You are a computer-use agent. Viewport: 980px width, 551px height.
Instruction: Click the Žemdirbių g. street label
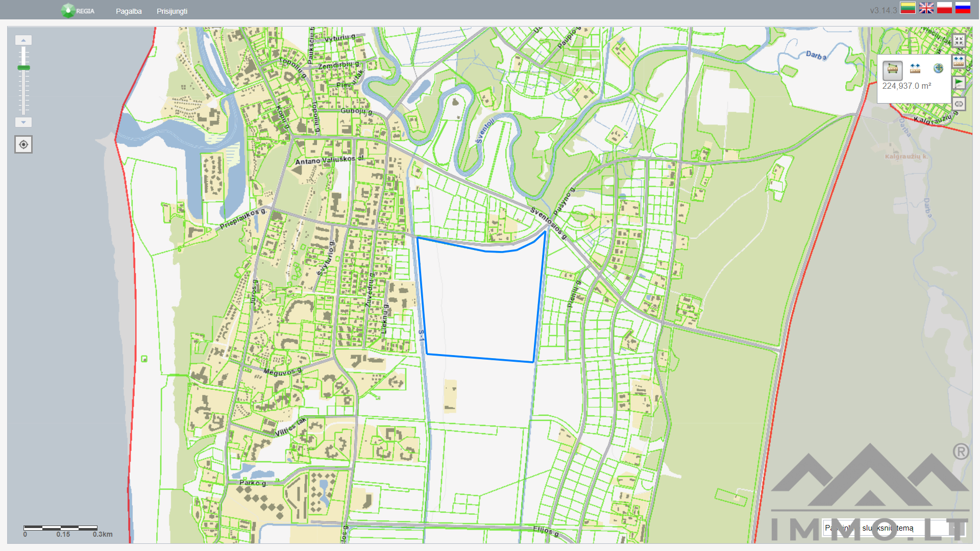pyautogui.click(x=339, y=65)
